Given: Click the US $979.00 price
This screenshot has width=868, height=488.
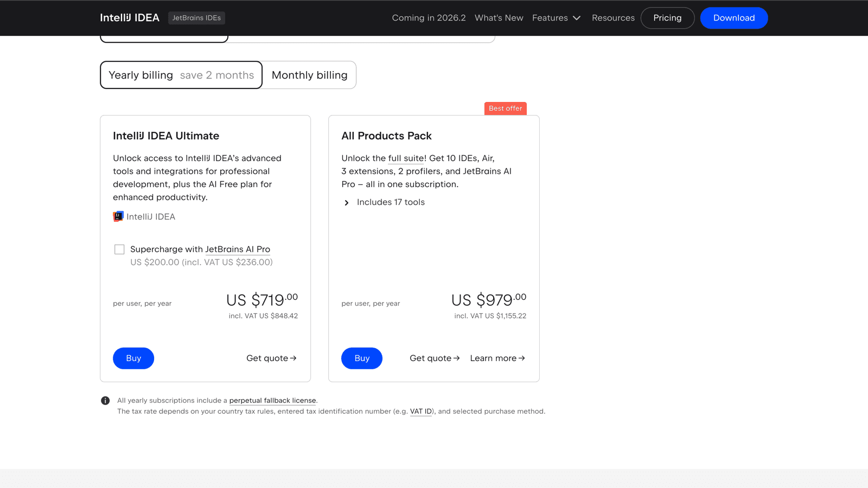Looking at the screenshot, I should point(489,299).
